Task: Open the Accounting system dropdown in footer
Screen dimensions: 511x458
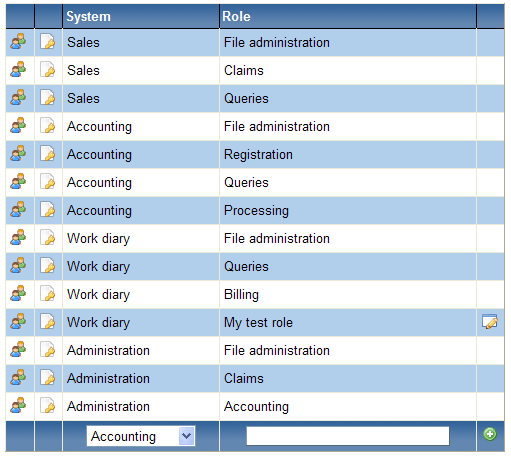Action: tap(141, 436)
